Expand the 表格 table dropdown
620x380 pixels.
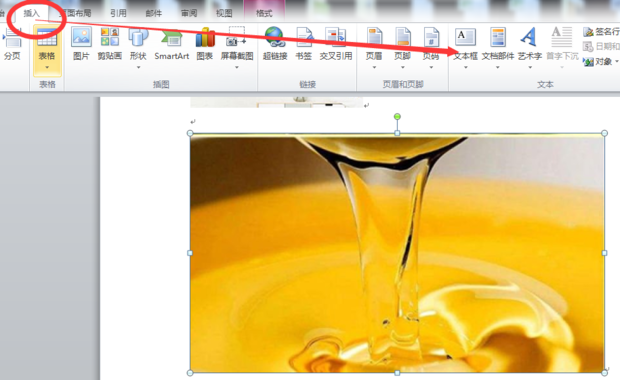click(47, 68)
